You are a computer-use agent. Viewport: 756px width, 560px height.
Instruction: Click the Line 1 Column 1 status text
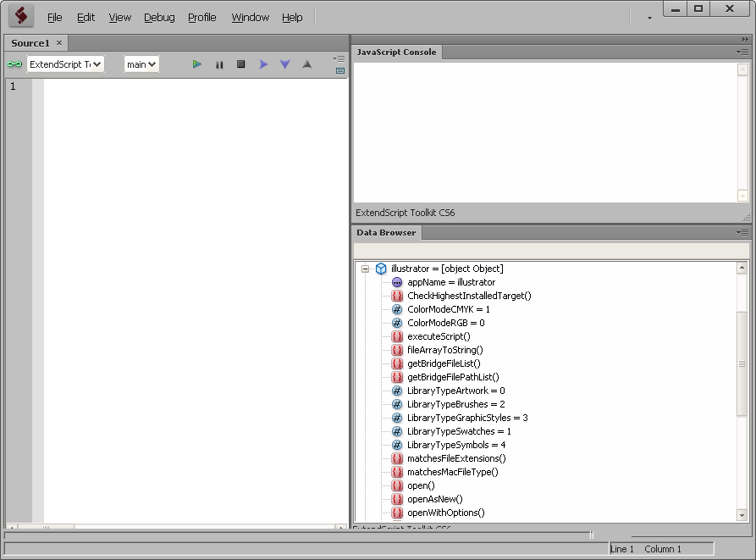click(x=646, y=549)
